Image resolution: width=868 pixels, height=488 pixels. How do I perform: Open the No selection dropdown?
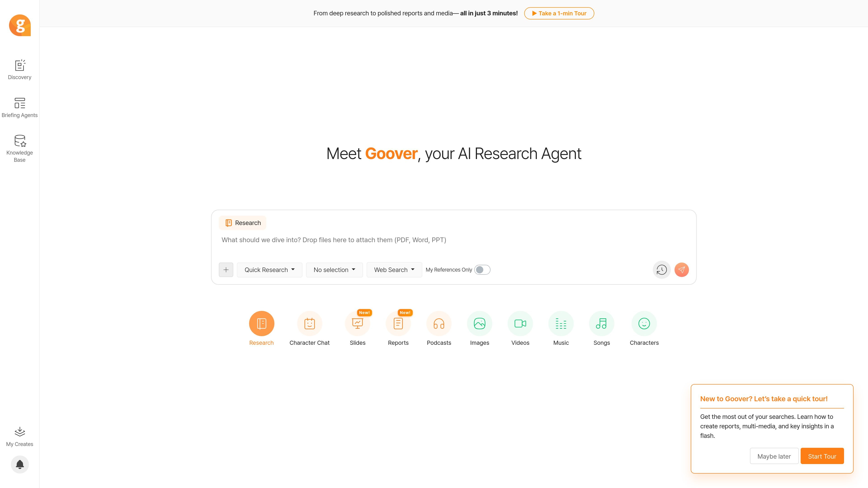pos(334,270)
